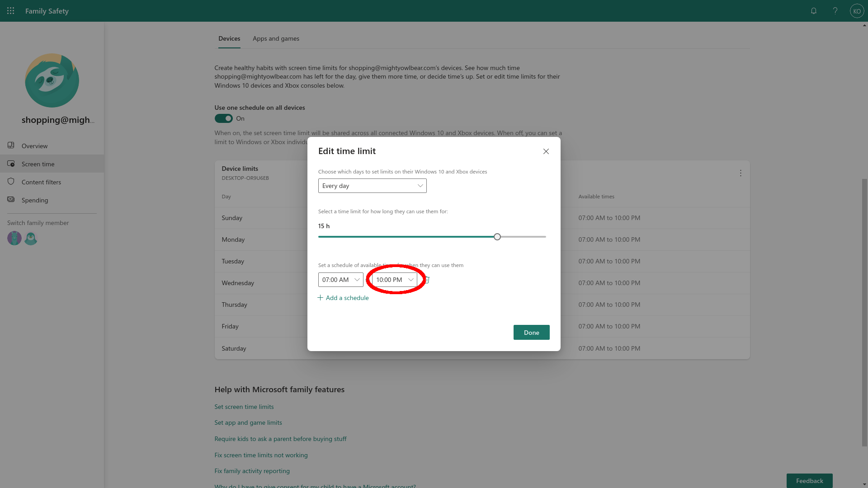Toggle Use one schedule on all devices
Image resolution: width=868 pixels, height=488 pixels.
(x=223, y=118)
